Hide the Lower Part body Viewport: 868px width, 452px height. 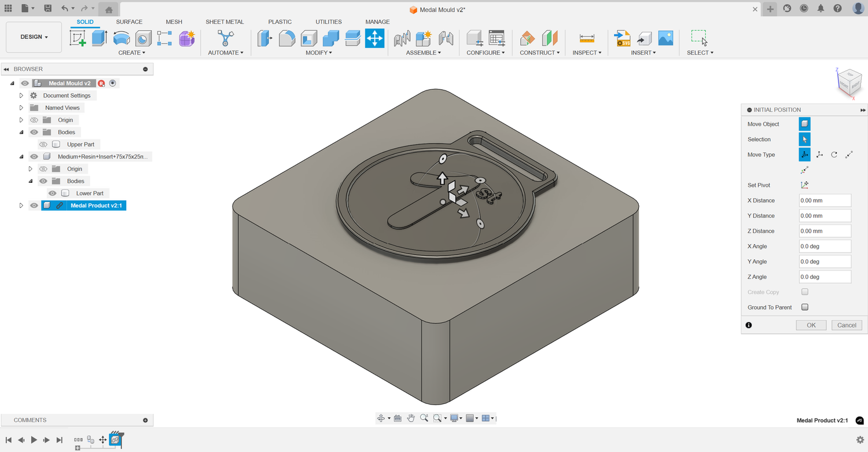(53, 193)
